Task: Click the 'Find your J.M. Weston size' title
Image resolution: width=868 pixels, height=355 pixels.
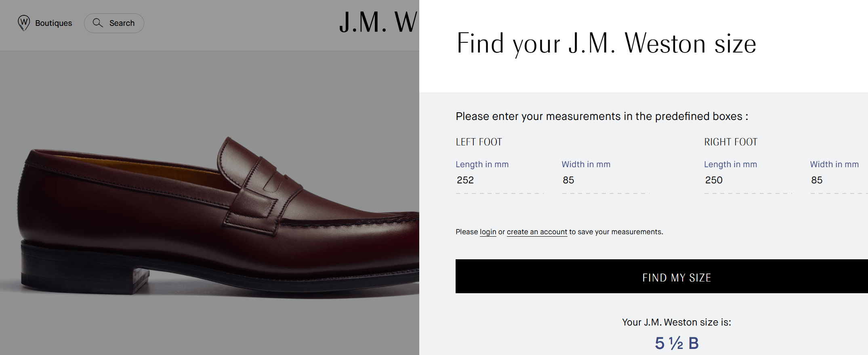Action: [x=606, y=44]
